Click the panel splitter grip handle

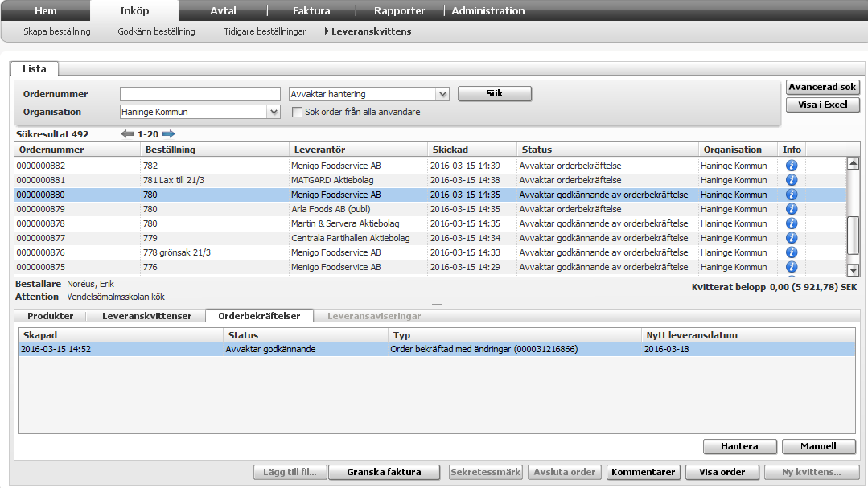tap(438, 305)
